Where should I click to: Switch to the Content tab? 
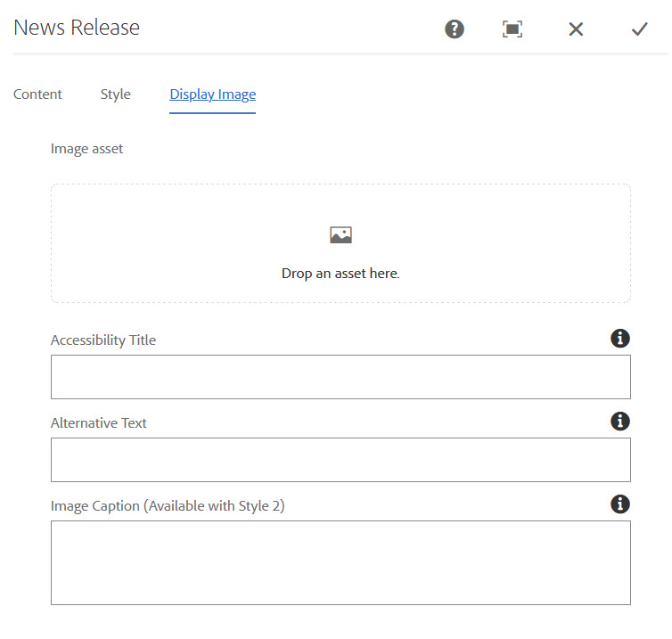pos(37,94)
